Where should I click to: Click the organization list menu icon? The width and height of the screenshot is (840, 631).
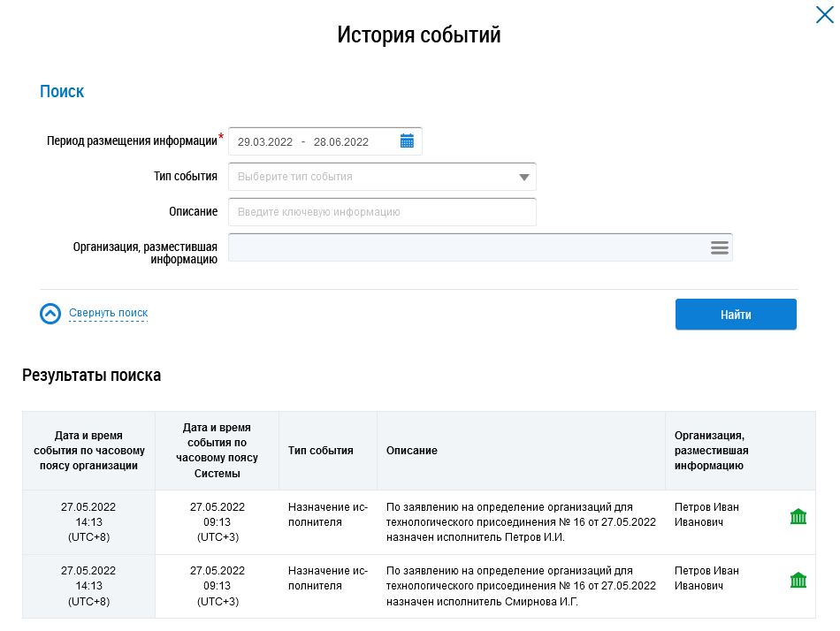720,248
